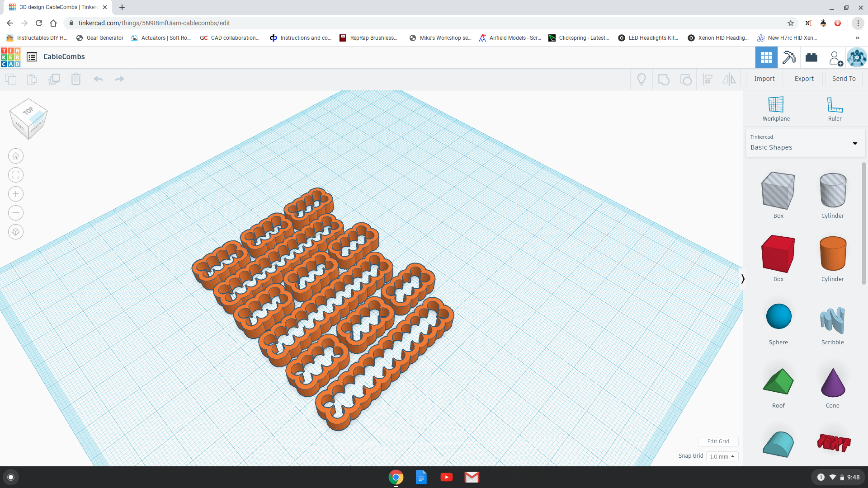Click the Undo arrow icon

point(99,79)
